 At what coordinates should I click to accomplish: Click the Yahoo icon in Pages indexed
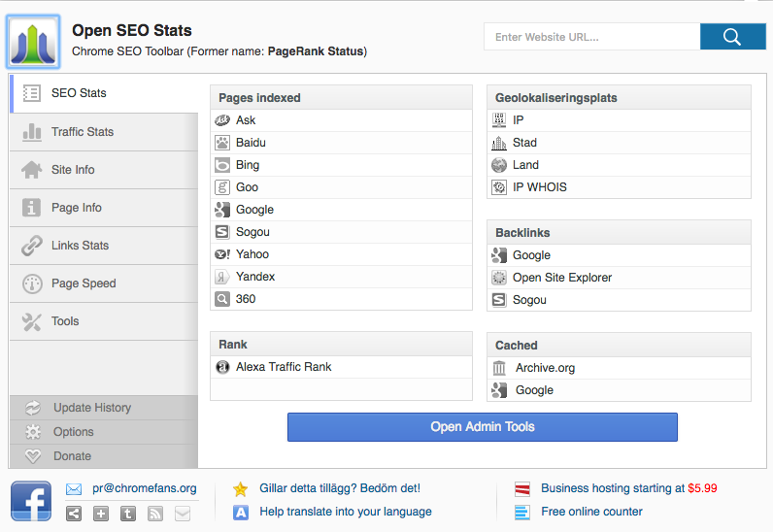(222, 254)
